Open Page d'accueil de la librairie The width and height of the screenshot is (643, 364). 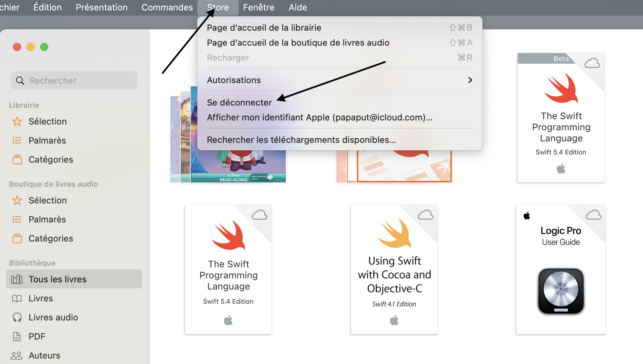(x=264, y=28)
